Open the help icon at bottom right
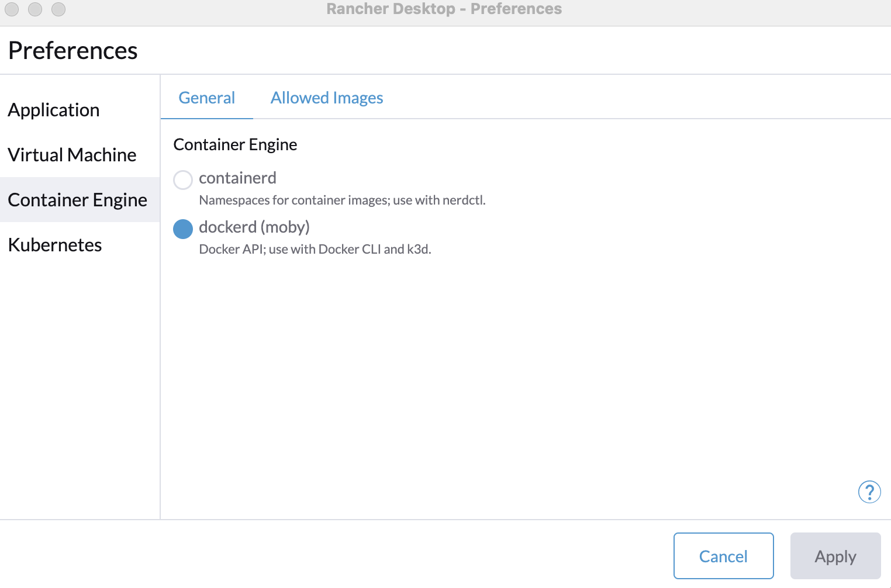The height and width of the screenshot is (588, 891). point(869,492)
